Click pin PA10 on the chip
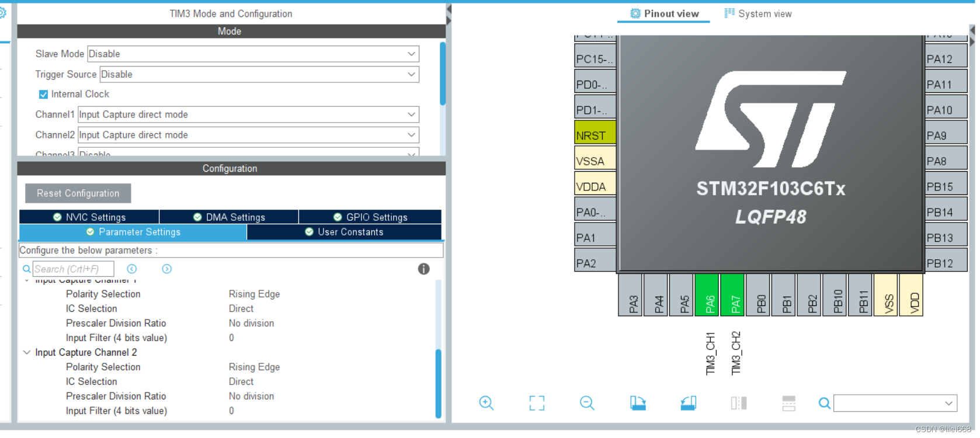 946,106
